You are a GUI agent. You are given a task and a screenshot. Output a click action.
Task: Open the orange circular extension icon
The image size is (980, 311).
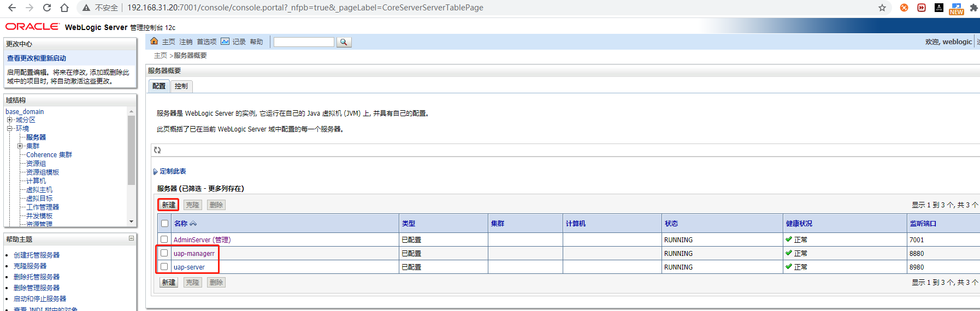coord(904,8)
